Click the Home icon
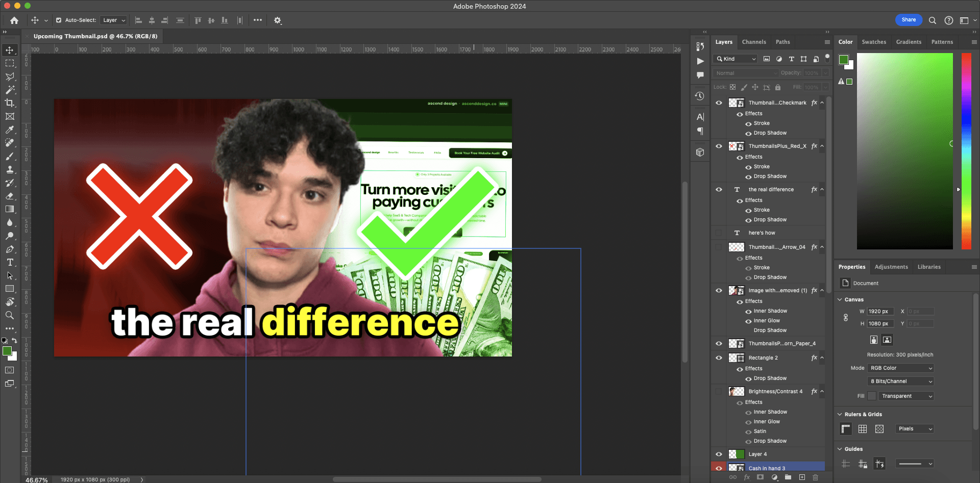Viewport: 980px width, 483px height. [14, 20]
